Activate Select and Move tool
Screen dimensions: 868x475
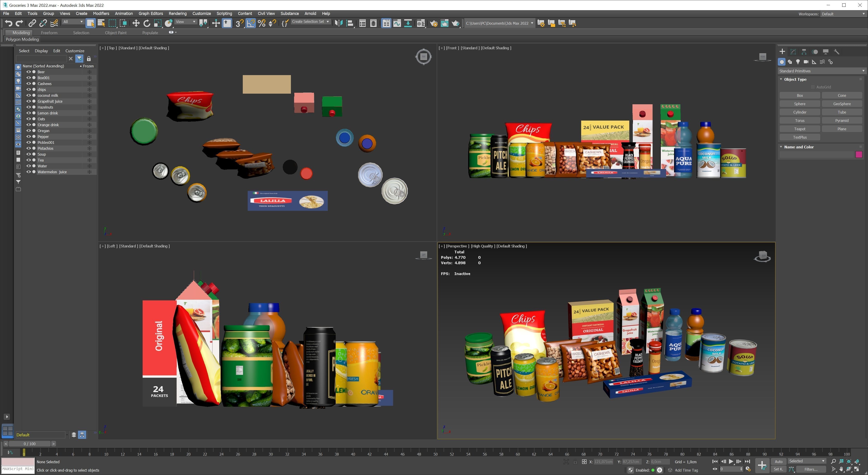click(136, 23)
